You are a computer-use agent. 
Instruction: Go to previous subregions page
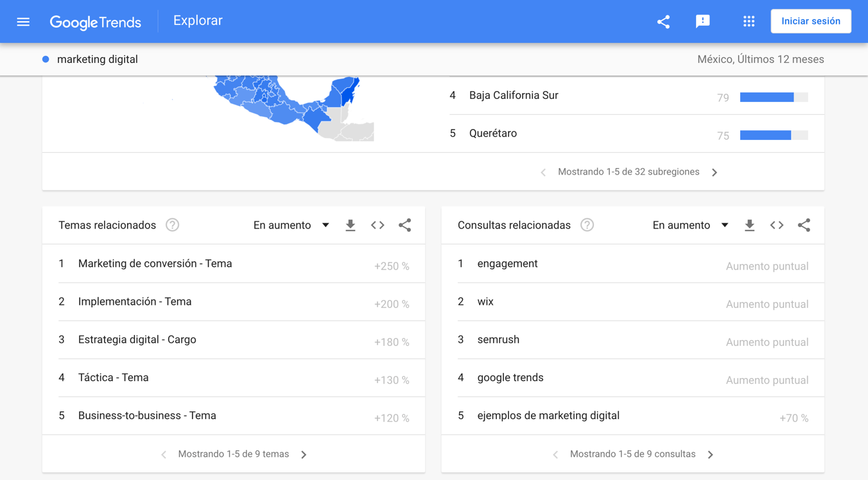[x=543, y=172]
